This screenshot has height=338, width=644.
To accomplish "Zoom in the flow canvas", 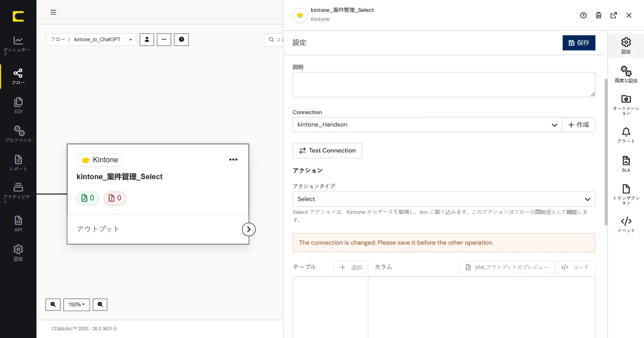I will pos(53,305).
